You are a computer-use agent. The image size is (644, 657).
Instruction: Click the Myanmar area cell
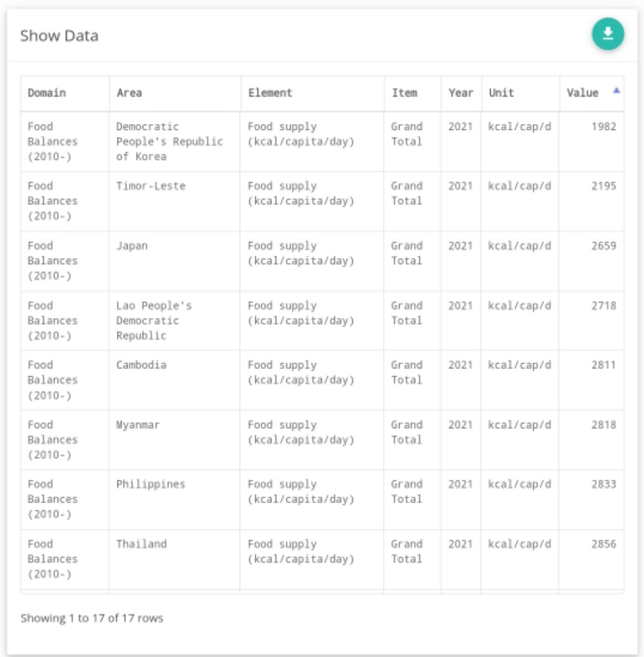point(138,424)
